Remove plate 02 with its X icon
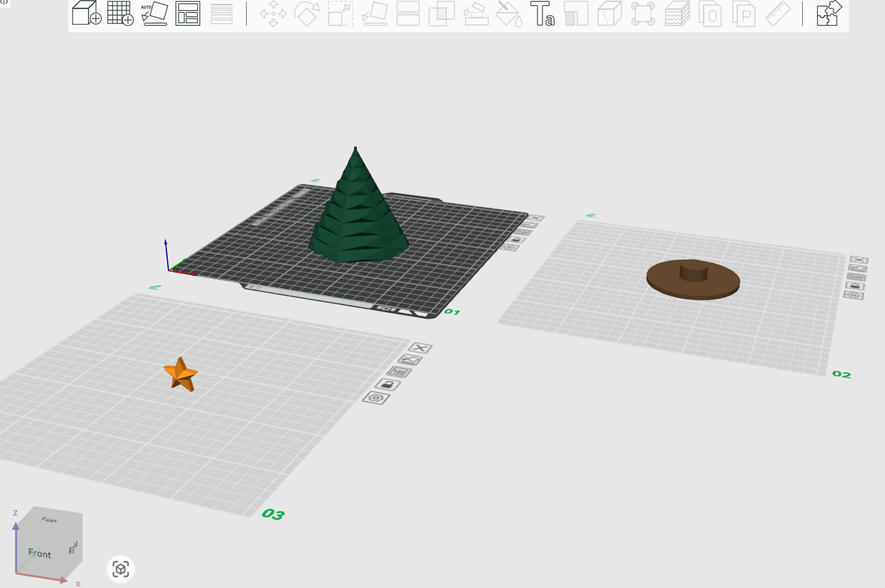This screenshot has height=588, width=885. [x=859, y=260]
